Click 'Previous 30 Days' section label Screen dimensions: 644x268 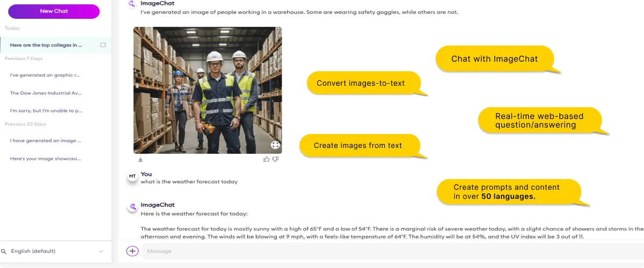coord(26,124)
